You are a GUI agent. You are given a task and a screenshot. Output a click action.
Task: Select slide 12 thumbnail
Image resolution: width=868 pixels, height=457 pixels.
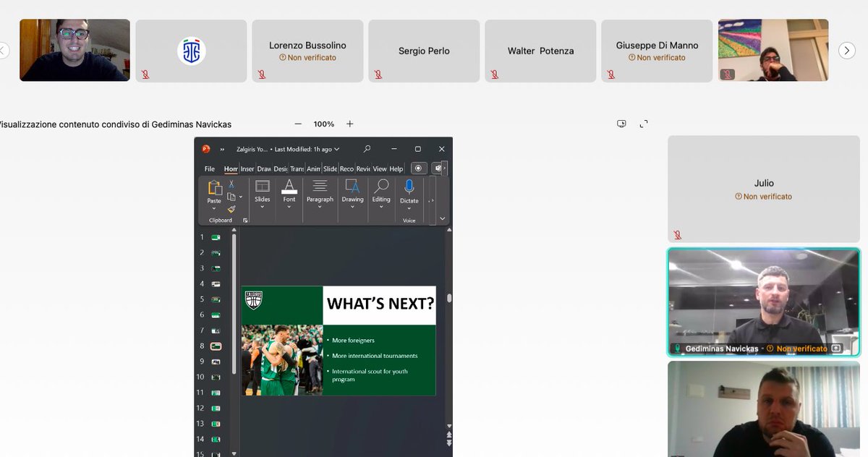216,409
